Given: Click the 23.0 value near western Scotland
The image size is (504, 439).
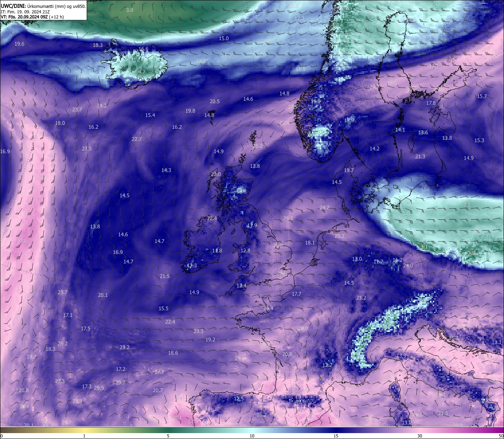Looking at the screenshot, I should click(216, 174).
